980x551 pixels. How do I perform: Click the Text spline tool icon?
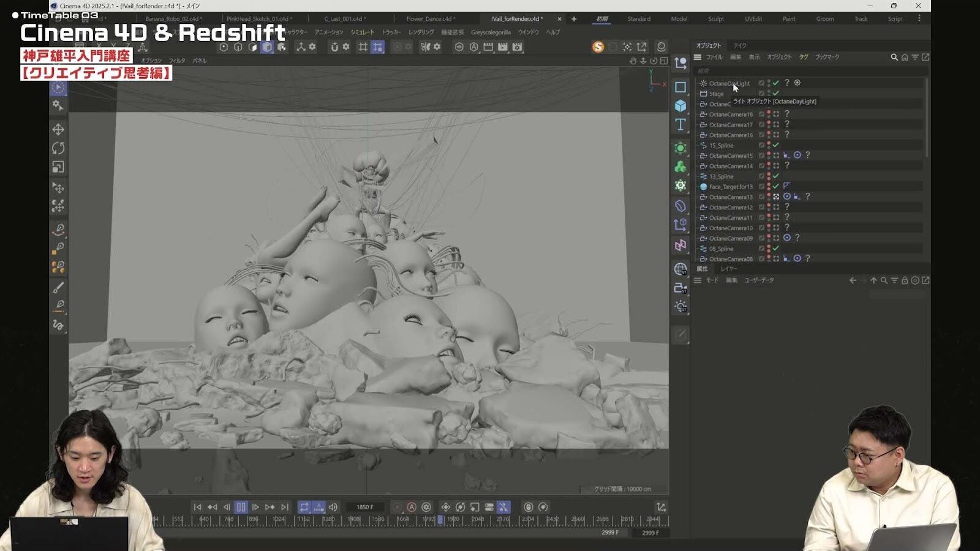680,125
